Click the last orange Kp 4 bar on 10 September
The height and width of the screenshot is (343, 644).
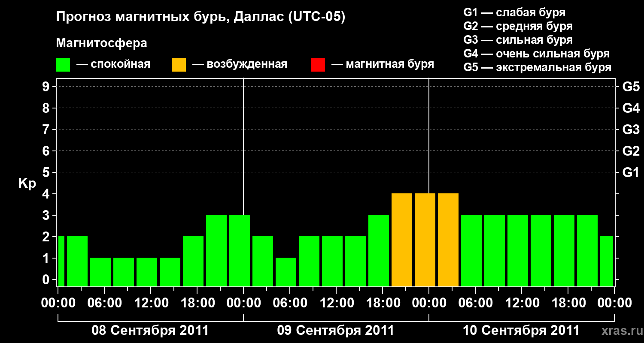[448, 240]
